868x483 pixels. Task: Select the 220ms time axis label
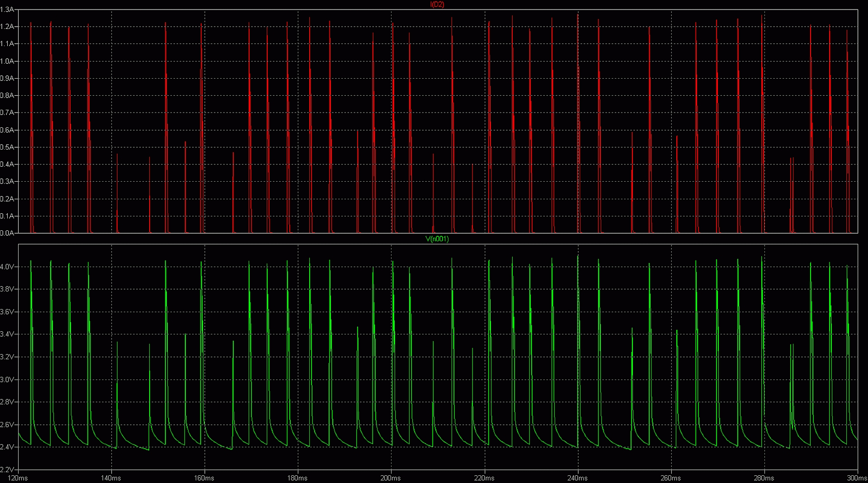click(484, 478)
